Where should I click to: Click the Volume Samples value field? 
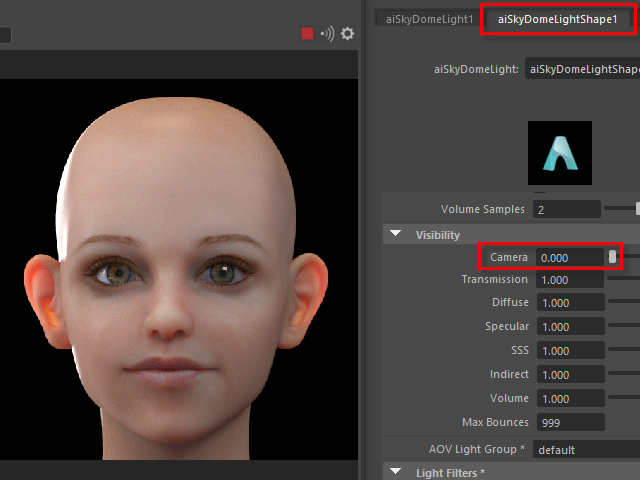tap(567, 210)
